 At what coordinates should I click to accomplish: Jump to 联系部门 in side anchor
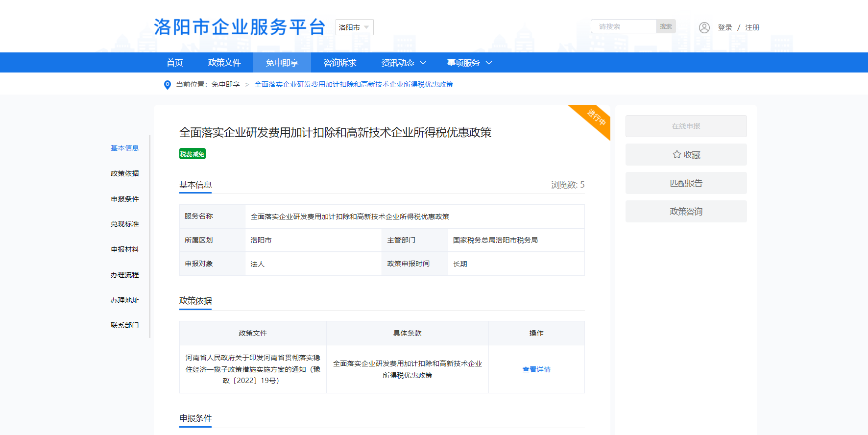pyautogui.click(x=125, y=325)
